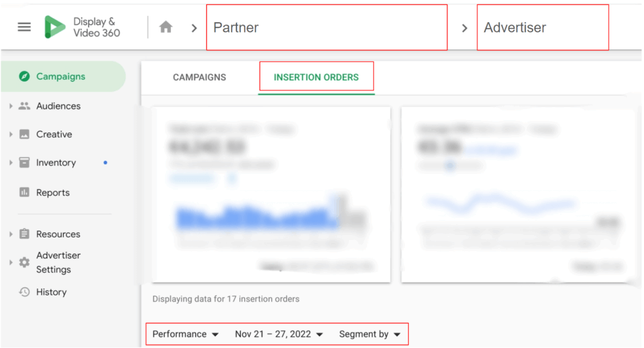
Task: Click the Display & Video 360 logo
Action: tap(82, 27)
